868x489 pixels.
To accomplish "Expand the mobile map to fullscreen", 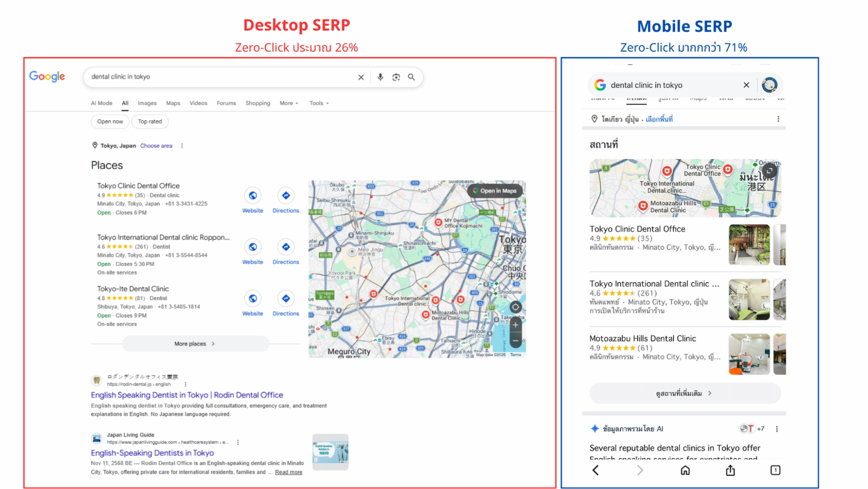I will pos(769,171).
